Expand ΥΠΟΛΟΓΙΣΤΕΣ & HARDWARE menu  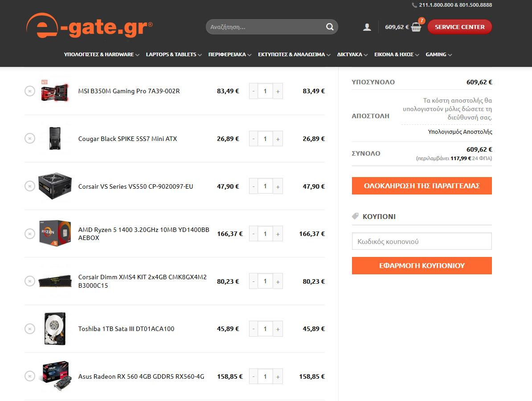(x=102, y=54)
